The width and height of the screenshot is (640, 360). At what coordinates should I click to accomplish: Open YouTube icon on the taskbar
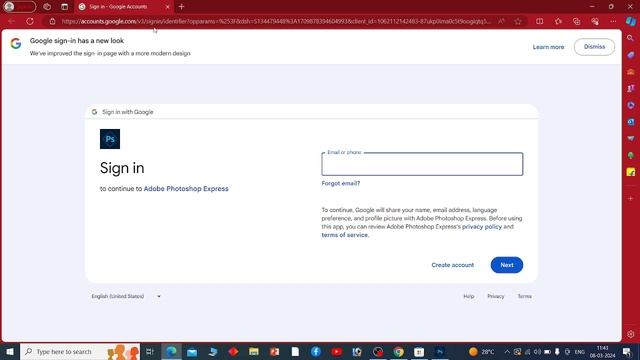point(337,351)
